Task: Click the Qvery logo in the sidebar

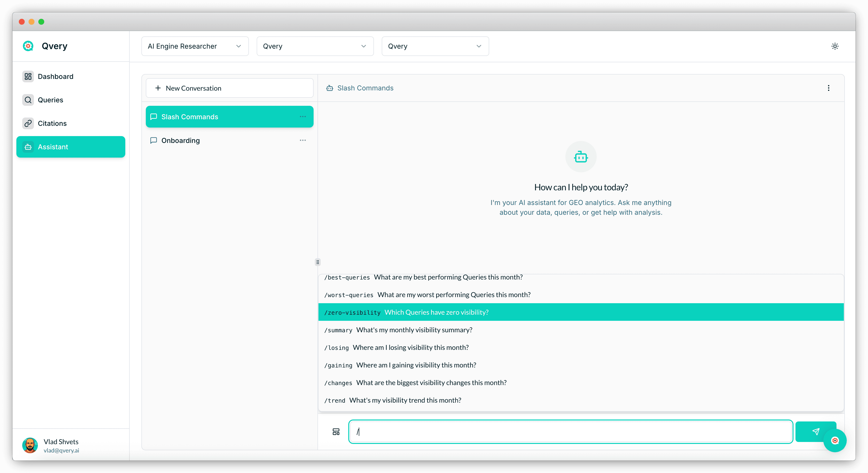Action: [28, 46]
